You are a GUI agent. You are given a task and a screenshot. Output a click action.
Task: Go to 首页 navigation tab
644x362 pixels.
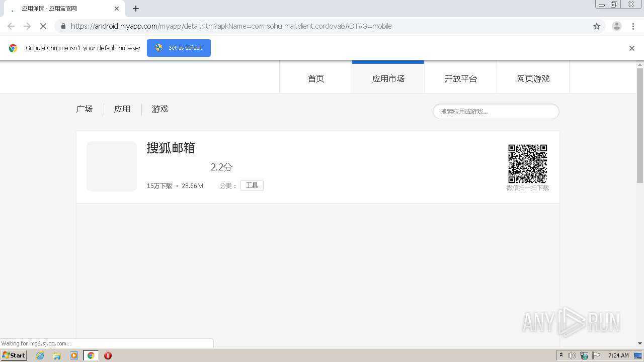[316, 78]
